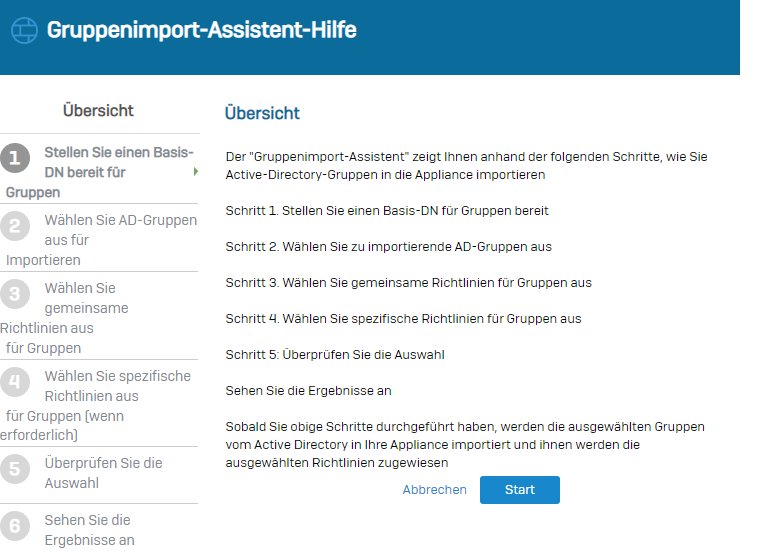
Task: Click the globe icon beside Gruppenimport-Assistent-Hilfe
Action: point(24,30)
